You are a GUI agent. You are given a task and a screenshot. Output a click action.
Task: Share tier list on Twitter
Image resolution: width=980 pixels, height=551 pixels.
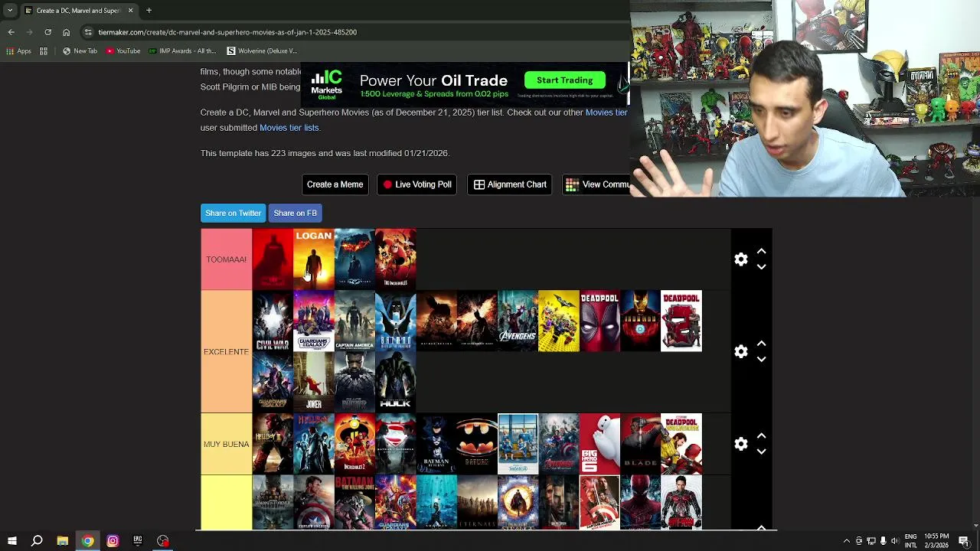pyautogui.click(x=233, y=213)
